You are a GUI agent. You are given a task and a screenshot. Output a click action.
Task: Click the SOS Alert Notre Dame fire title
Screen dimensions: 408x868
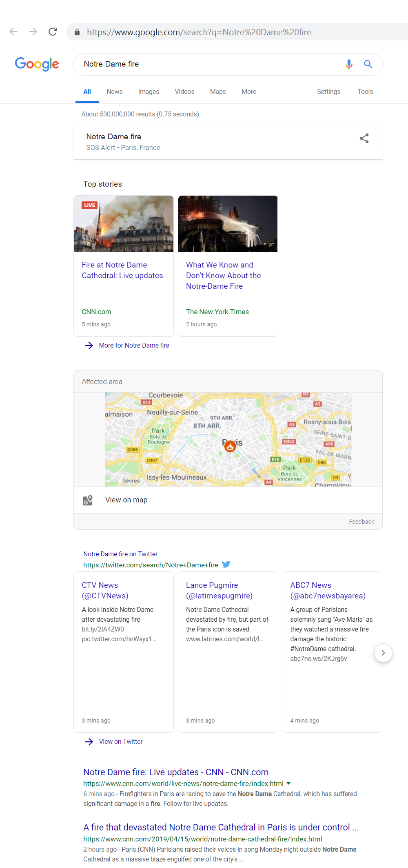114,137
